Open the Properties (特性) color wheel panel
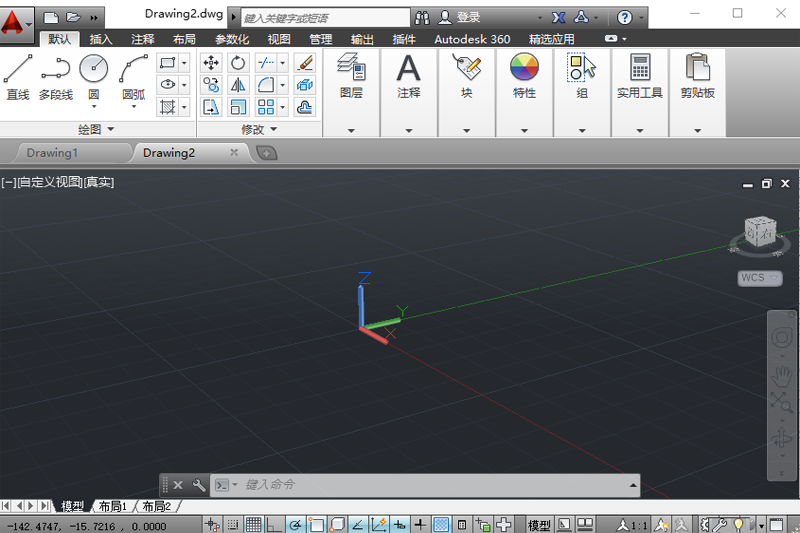 524,75
